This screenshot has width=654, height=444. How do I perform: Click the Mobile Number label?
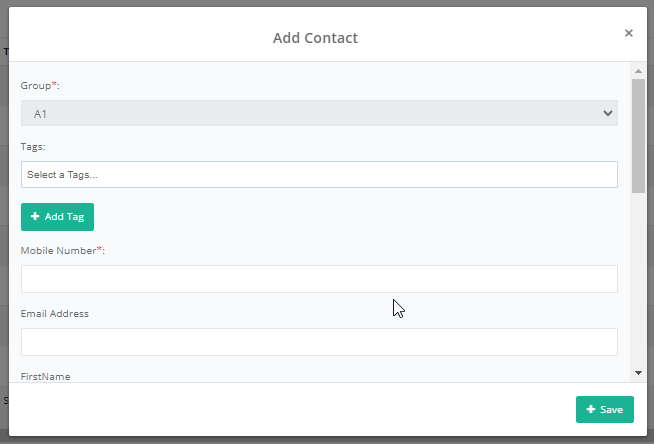pyautogui.click(x=62, y=250)
